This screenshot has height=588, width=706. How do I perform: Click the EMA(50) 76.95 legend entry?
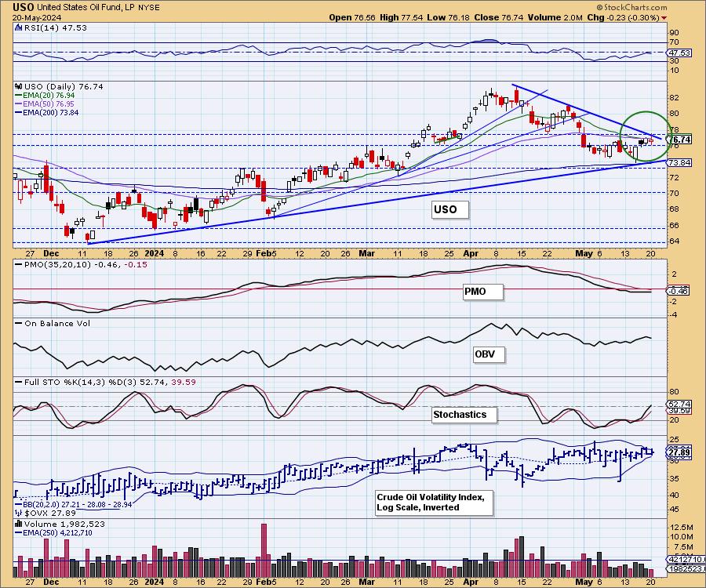click(x=45, y=104)
